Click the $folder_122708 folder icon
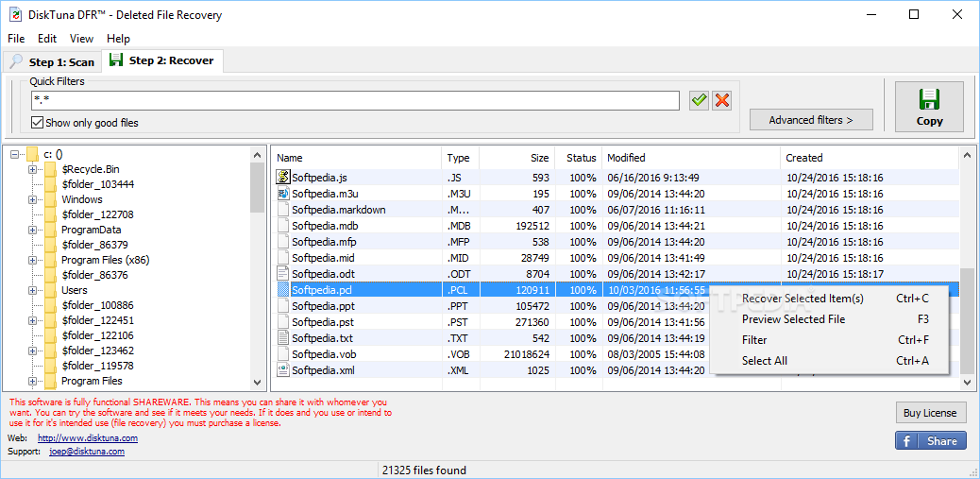 click(x=51, y=214)
